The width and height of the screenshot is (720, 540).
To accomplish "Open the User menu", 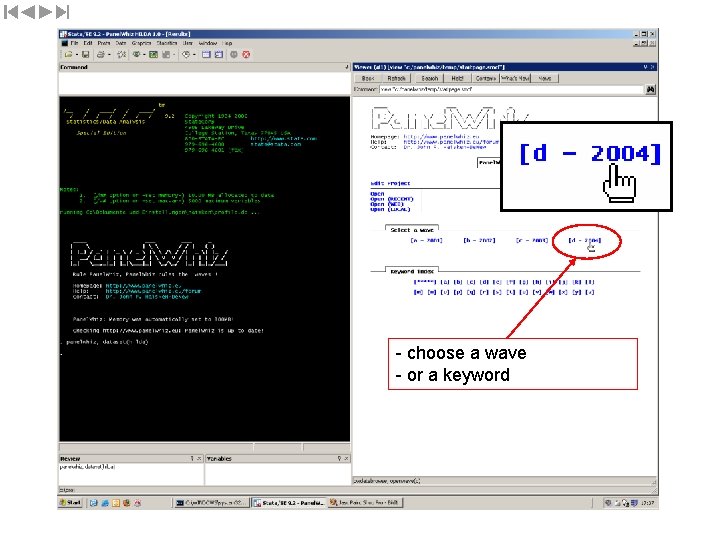I will point(188,43).
